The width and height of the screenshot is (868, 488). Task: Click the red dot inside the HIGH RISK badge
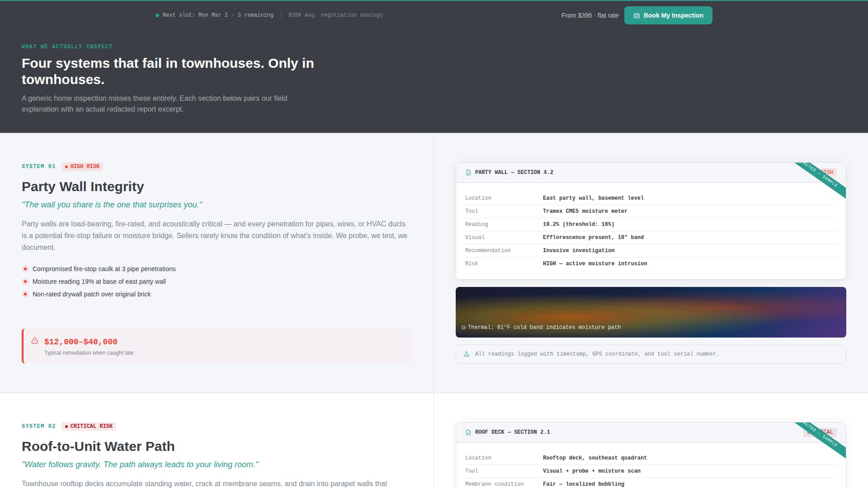(66, 166)
